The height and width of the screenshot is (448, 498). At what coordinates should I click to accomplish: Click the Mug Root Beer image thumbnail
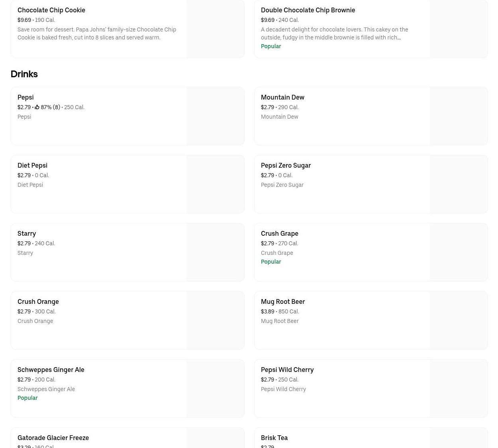click(x=459, y=320)
